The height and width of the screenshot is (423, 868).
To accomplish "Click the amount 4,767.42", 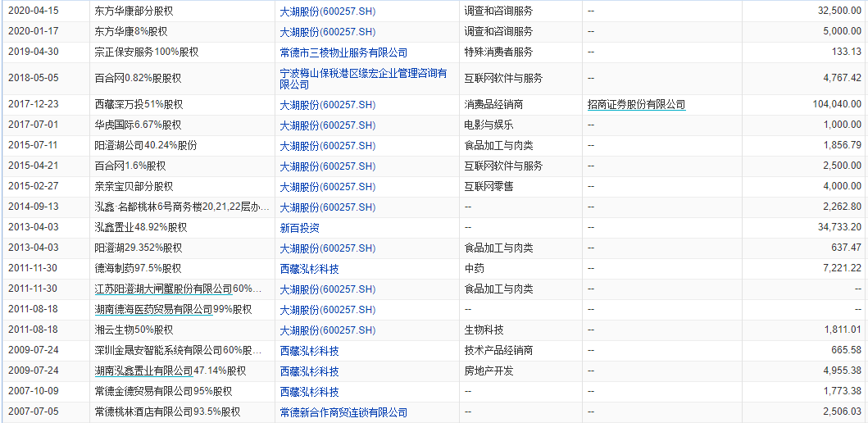I will [842, 79].
